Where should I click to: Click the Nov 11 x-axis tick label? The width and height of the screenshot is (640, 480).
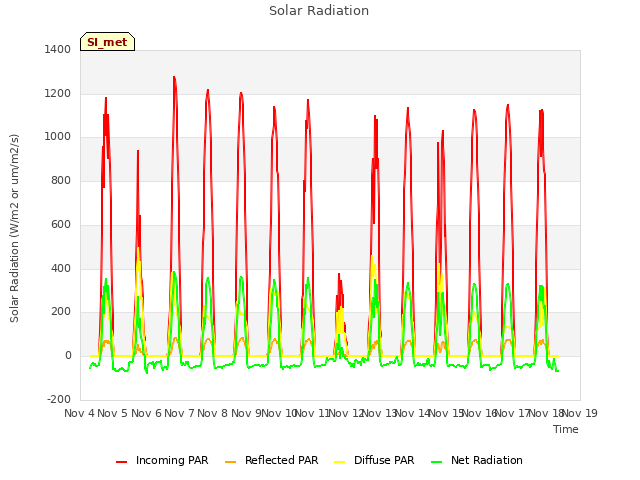312,413
